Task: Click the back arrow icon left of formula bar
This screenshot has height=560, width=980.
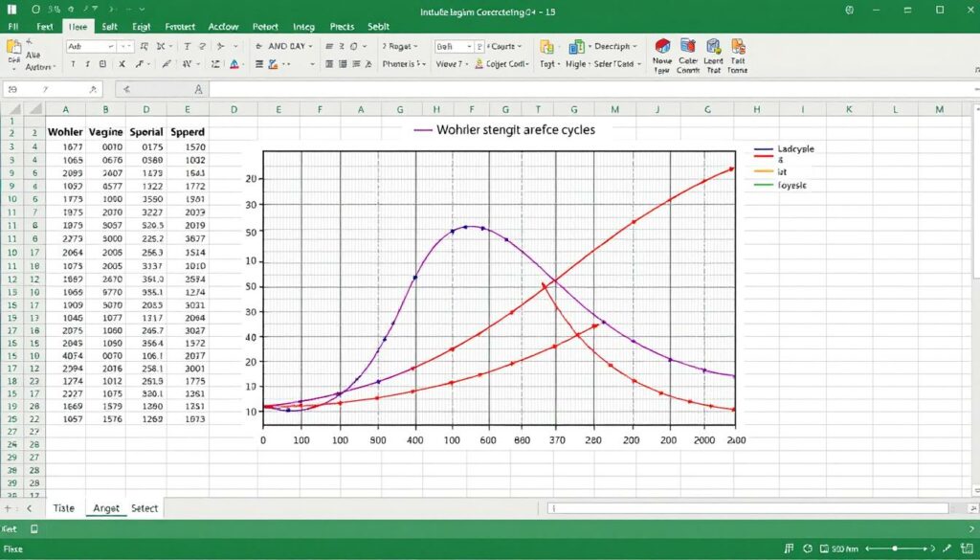Action: click(x=127, y=89)
